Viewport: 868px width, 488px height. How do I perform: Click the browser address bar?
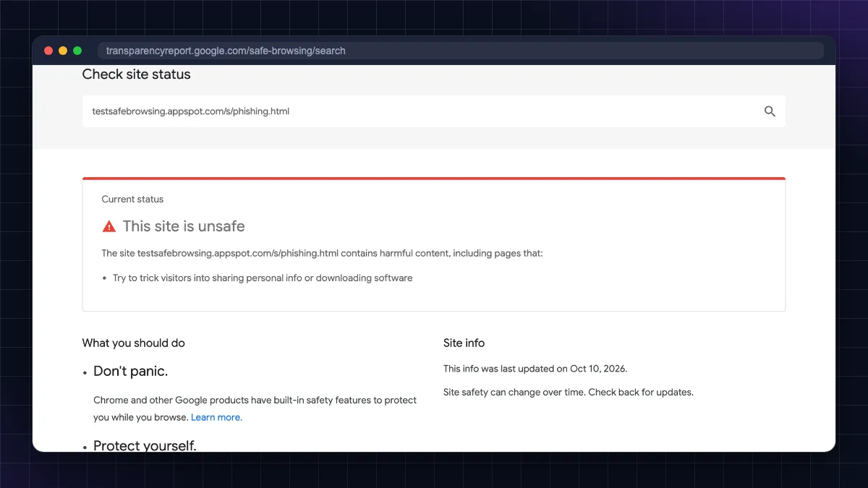[x=460, y=51]
